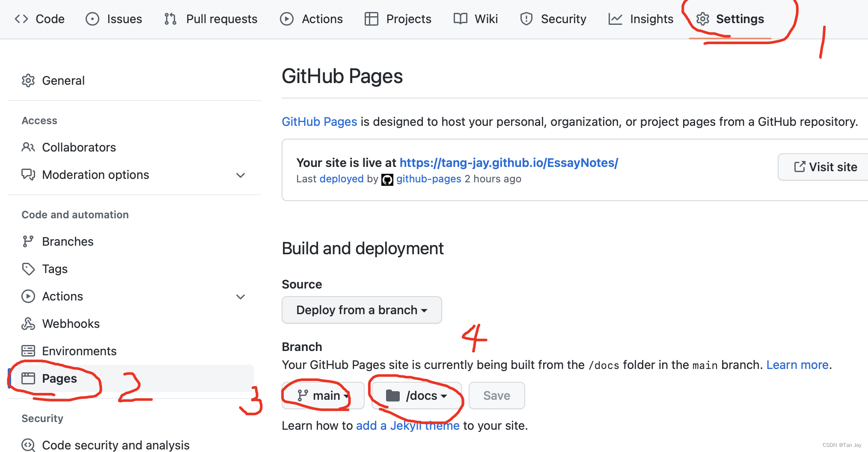Open Branches settings in sidebar
The width and height of the screenshot is (868, 452).
pyautogui.click(x=134, y=241)
